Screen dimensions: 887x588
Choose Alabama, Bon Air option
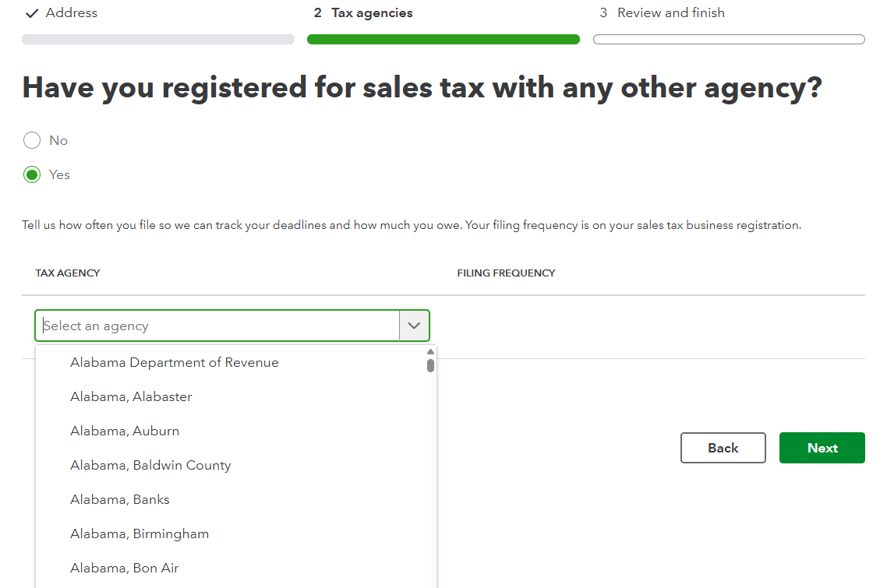click(125, 568)
